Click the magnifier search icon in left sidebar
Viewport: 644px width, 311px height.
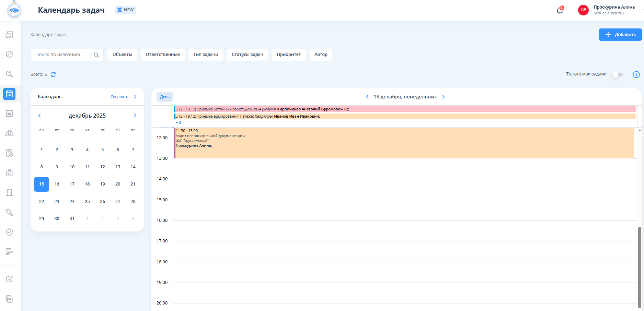click(x=10, y=74)
